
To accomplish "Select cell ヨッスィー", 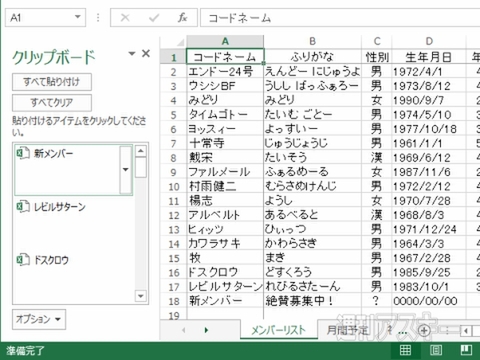I will (225, 129).
